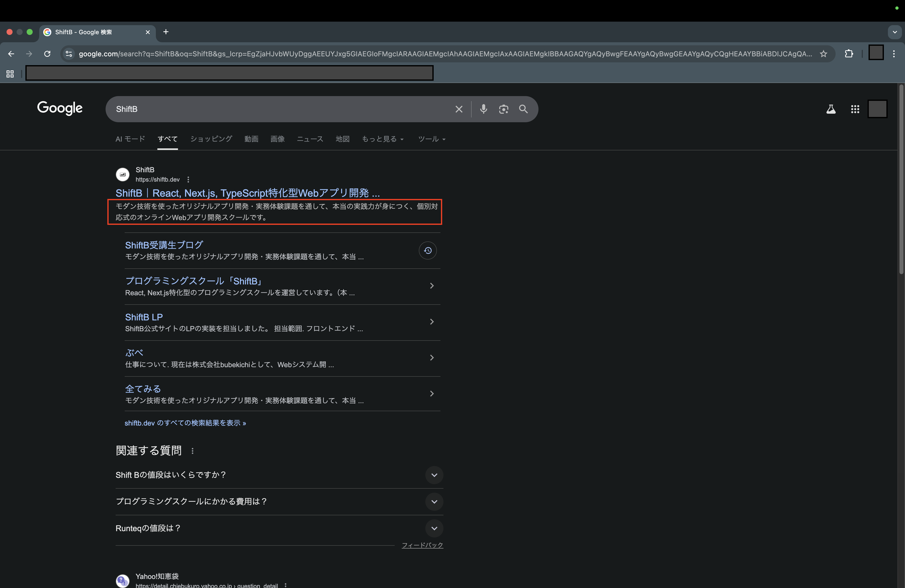The width and height of the screenshot is (905, 588).
Task: Open the Google apps grid
Action: point(855,110)
